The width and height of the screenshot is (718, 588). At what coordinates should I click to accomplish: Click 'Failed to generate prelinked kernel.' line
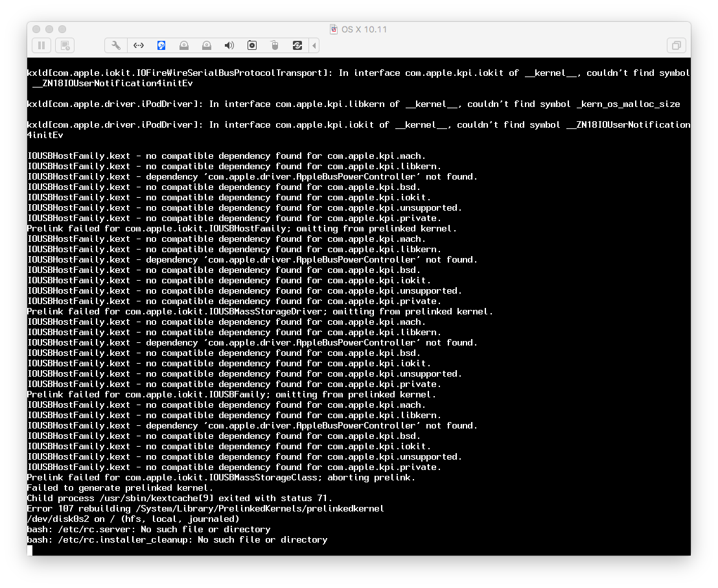[120, 488]
